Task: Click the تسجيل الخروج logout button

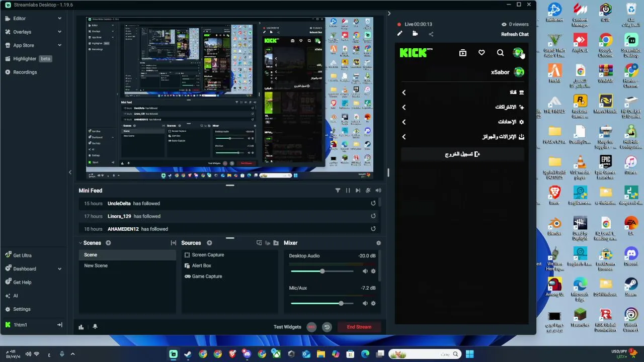Action: pyautogui.click(x=463, y=154)
